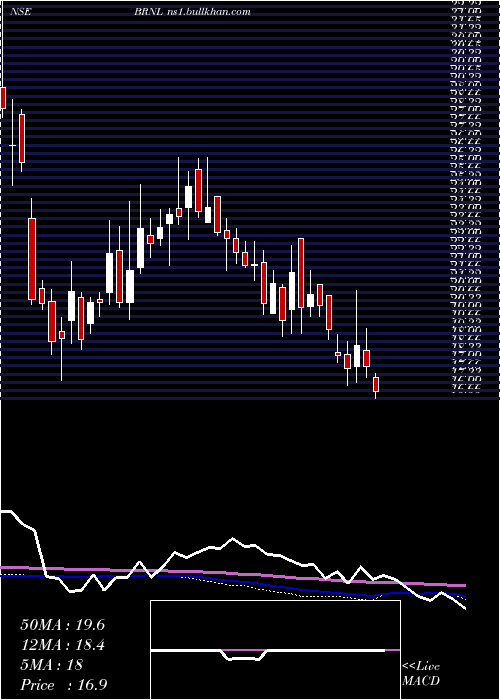The height and width of the screenshot is (700, 500).
Task: Click the <<Live MACD label
Action: (421, 674)
